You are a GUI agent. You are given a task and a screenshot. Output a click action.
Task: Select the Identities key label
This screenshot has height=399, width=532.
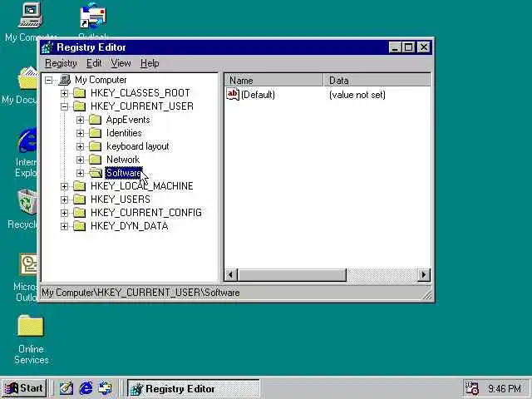coord(124,133)
